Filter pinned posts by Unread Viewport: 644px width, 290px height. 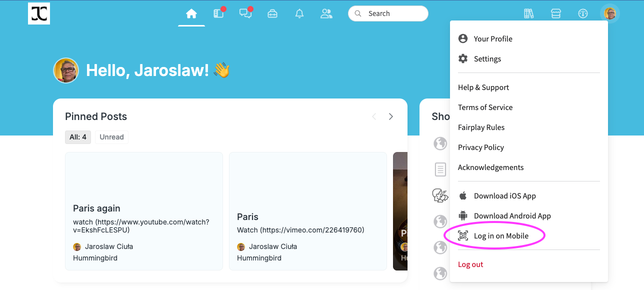pyautogui.click(x=111, y=137)
